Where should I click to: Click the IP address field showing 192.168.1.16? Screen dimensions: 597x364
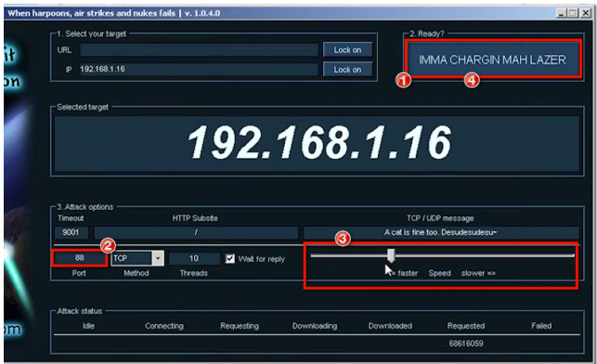199,70
